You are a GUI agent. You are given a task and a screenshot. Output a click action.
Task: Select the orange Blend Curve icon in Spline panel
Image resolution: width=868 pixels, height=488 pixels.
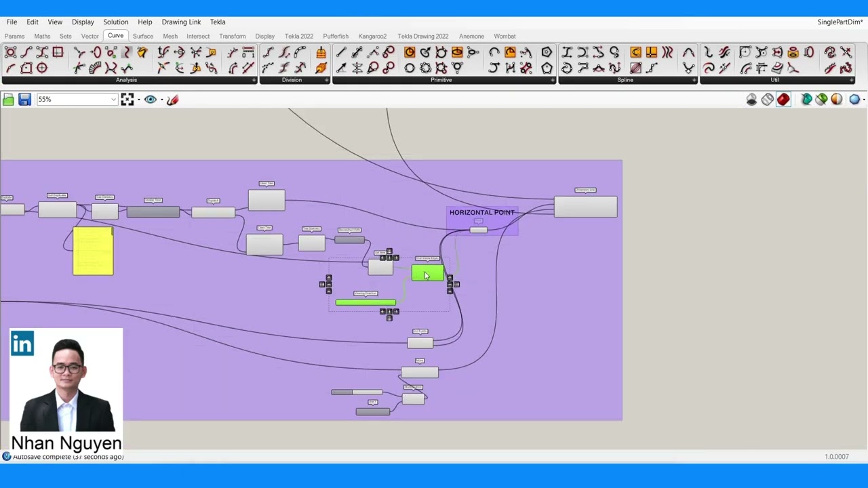coord(635,52)
